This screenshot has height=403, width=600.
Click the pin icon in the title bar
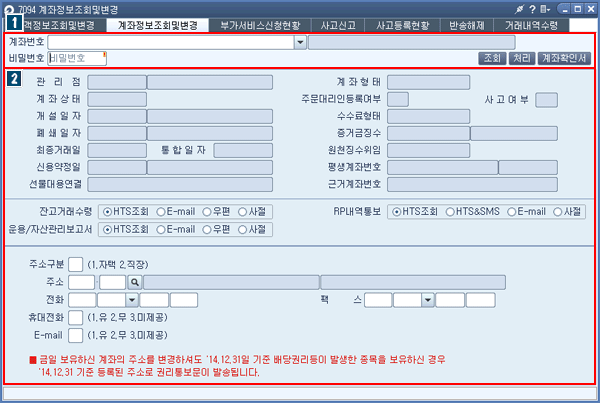[519, 9]
